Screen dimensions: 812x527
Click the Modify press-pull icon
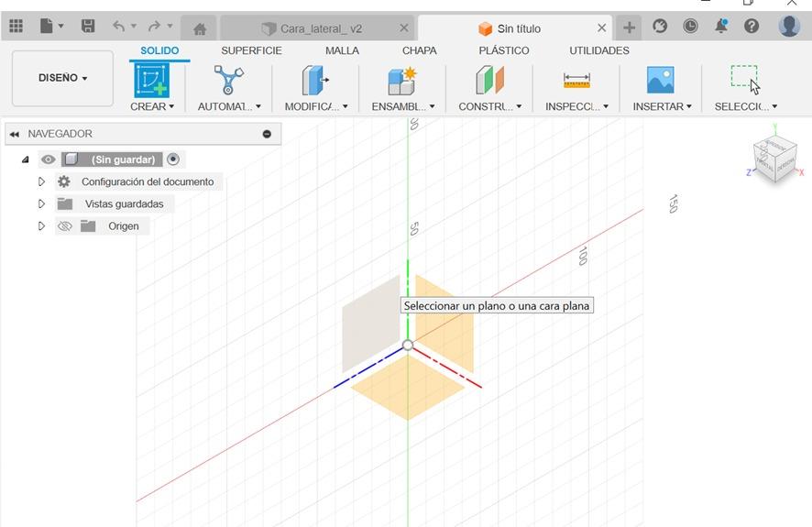315,81
